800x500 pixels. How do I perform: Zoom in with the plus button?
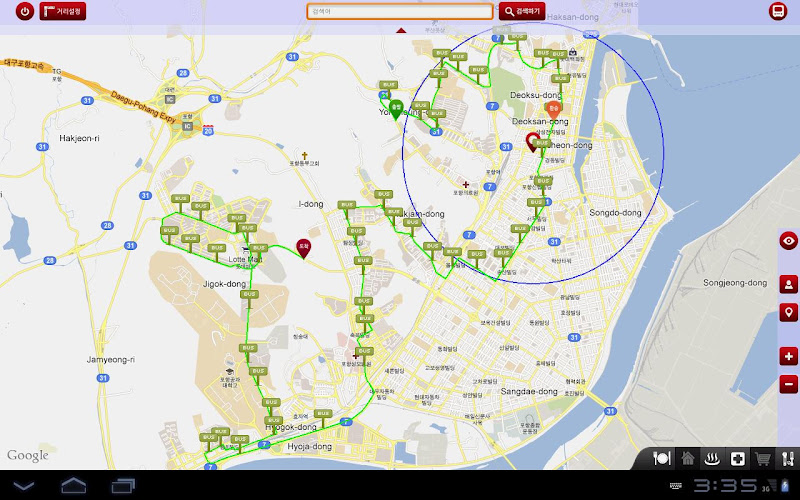(789, 356)
